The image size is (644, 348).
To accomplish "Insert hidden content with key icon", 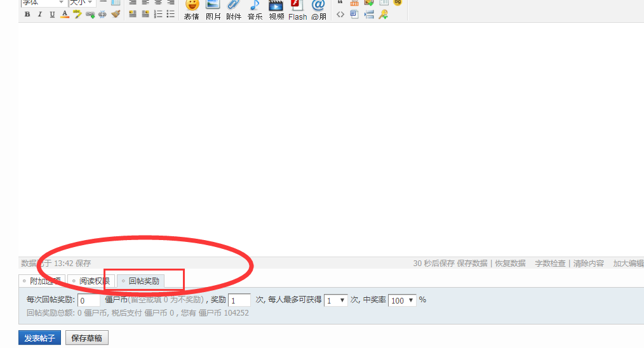I will click(383, 15).
